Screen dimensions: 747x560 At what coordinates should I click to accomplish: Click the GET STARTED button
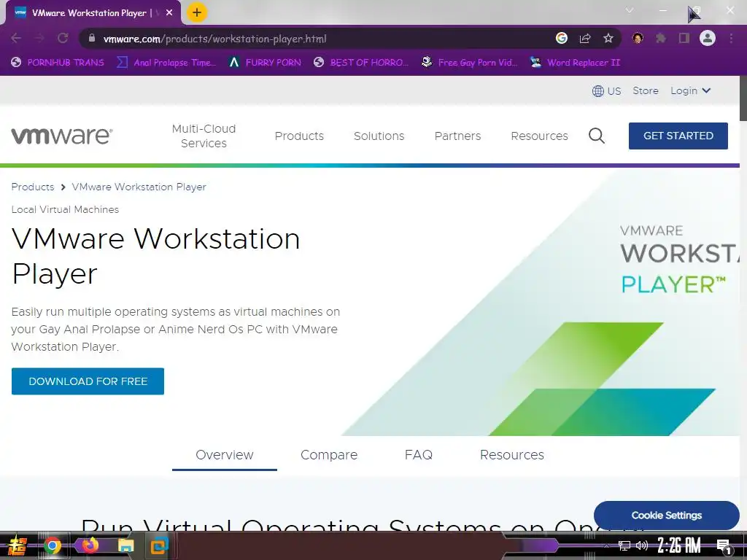(x=678, y=136)
